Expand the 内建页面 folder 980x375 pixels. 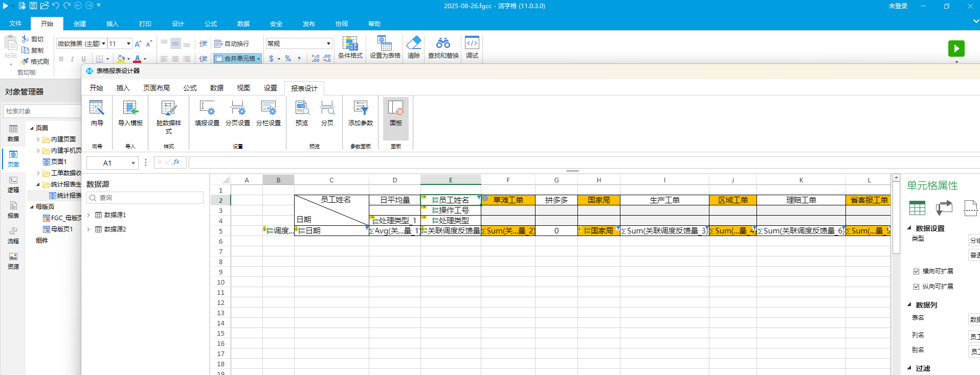(x=38, y=139)
